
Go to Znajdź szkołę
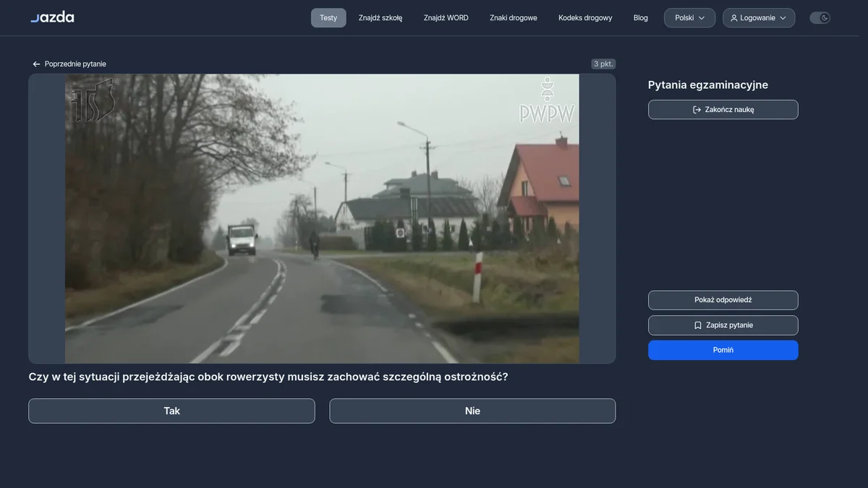(x=380, y=18)
